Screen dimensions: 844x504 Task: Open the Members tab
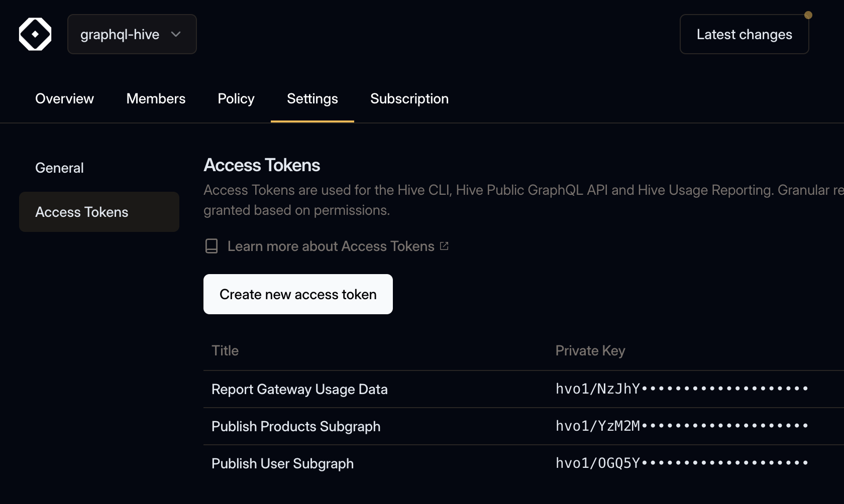click(x=156, y=98)
